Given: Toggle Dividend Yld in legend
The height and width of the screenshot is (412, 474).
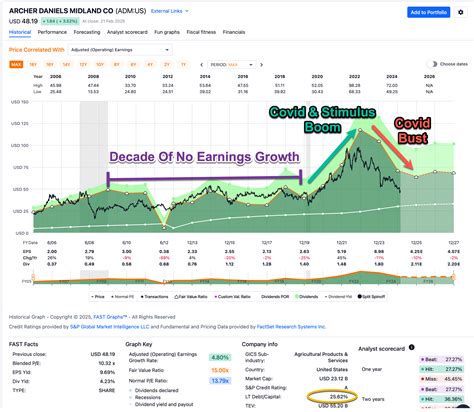Looking at the screenshot, I should pos(338,297).
